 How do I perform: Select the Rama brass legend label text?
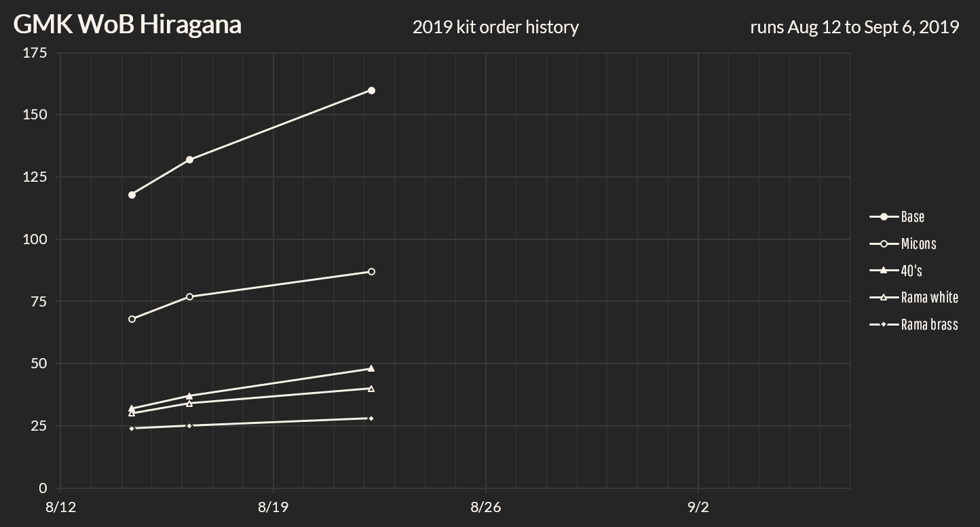coord(929,325)
